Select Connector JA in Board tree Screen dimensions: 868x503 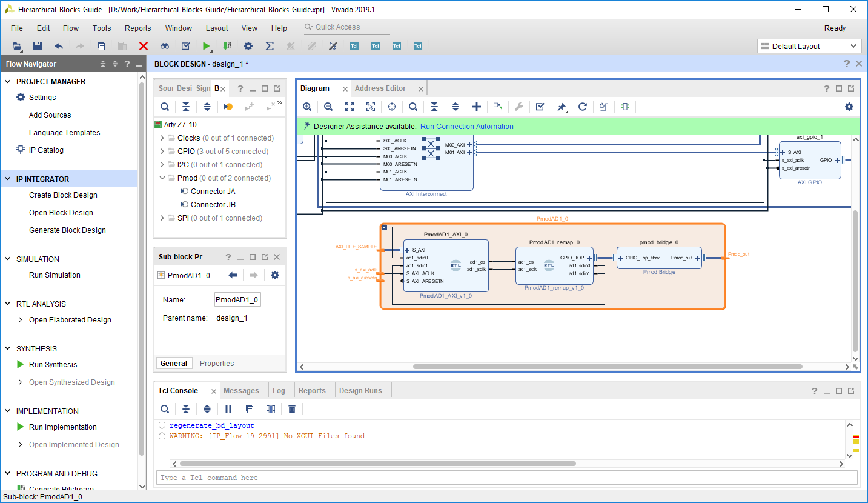(x=213, y=192)
